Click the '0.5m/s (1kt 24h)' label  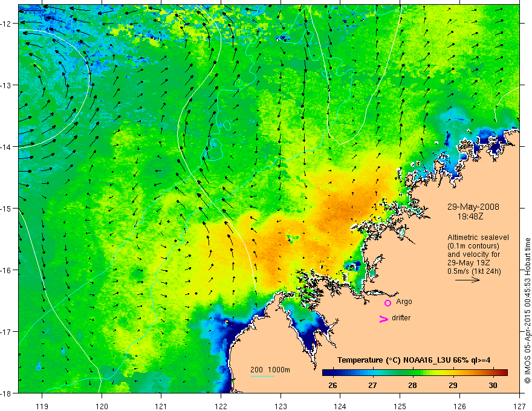coord(474,271)
